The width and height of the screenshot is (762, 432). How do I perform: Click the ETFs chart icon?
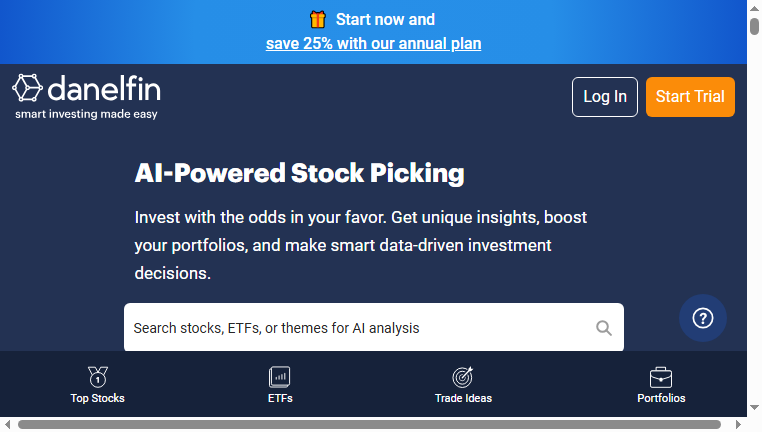pos(280,377)
